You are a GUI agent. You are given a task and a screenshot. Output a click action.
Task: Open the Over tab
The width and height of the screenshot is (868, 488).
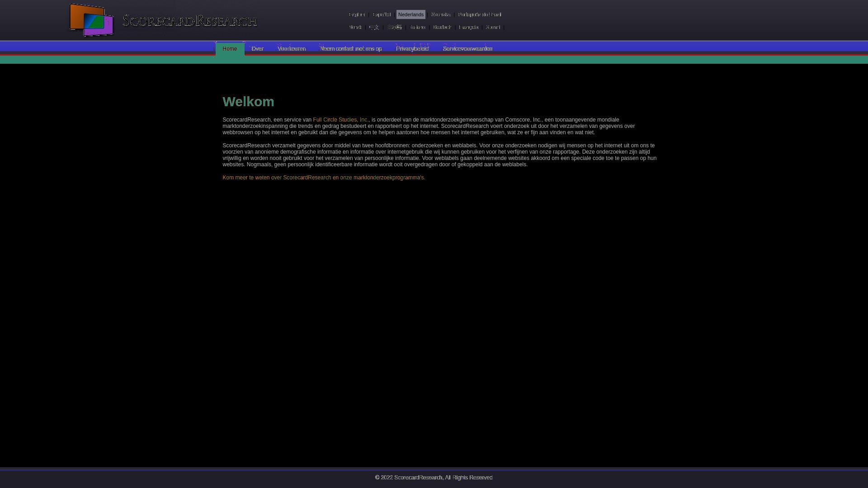pos(257,49)
